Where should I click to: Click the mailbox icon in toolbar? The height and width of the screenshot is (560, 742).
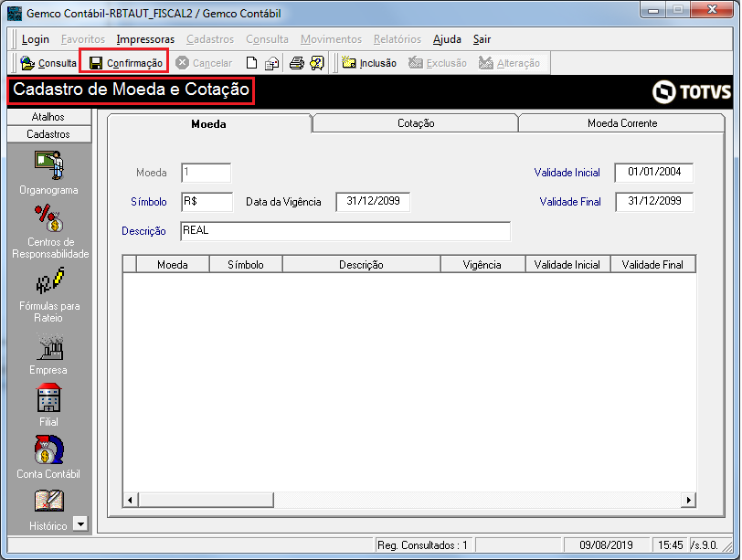271,63
